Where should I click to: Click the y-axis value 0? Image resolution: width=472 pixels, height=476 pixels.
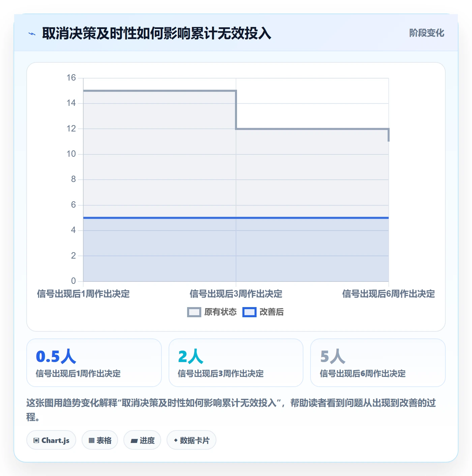73,281
